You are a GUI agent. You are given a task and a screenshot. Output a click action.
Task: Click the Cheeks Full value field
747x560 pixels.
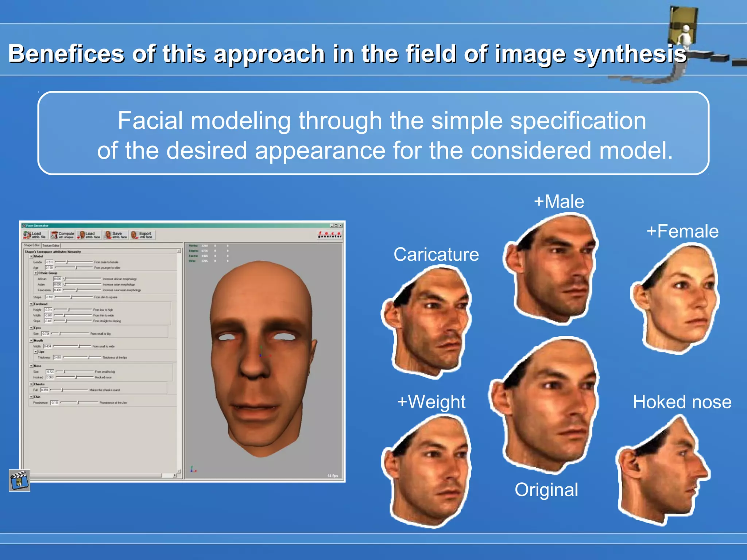coord(44,390)
